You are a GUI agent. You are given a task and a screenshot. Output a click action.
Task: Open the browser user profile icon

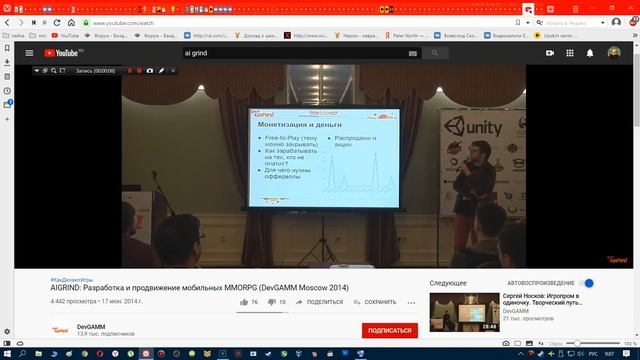coord(616,22)
